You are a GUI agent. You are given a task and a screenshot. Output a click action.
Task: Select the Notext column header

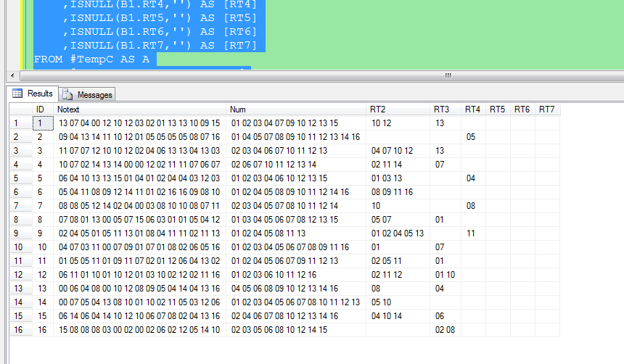[x=140, y=109]
